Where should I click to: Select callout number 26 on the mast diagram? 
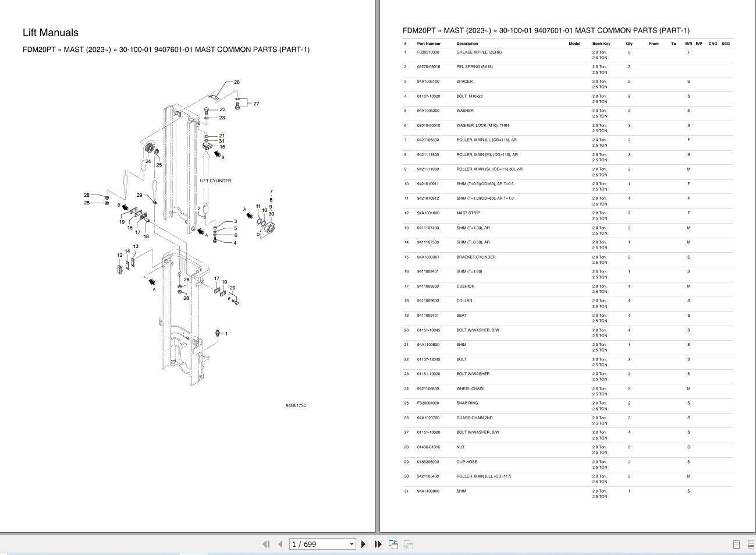[236, 82]
